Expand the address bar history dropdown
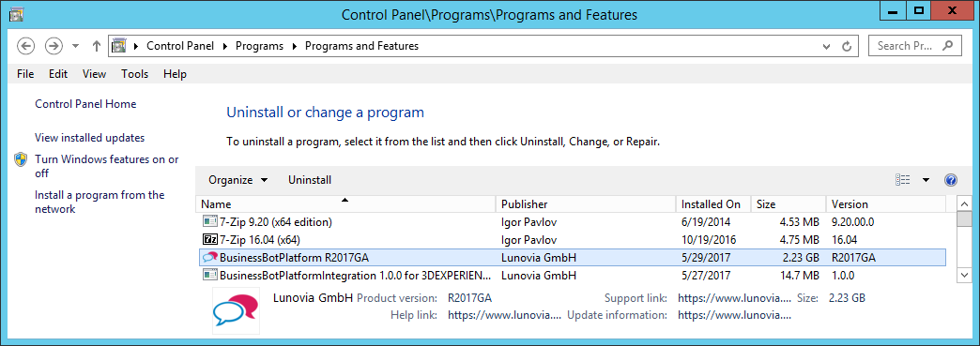980x346 pixels. pyautogui.click(x=827, y=46)
